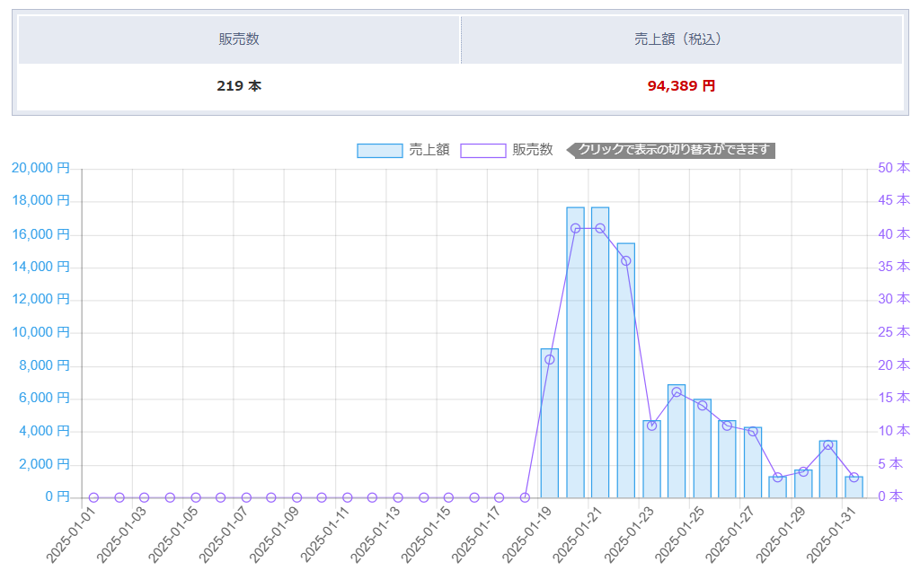
Task: Click the blue 売上額 legend swatch
Action: pos(380,151)
